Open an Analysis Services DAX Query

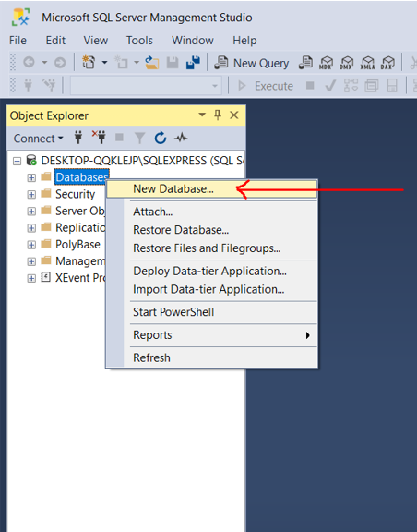point(387,63)
